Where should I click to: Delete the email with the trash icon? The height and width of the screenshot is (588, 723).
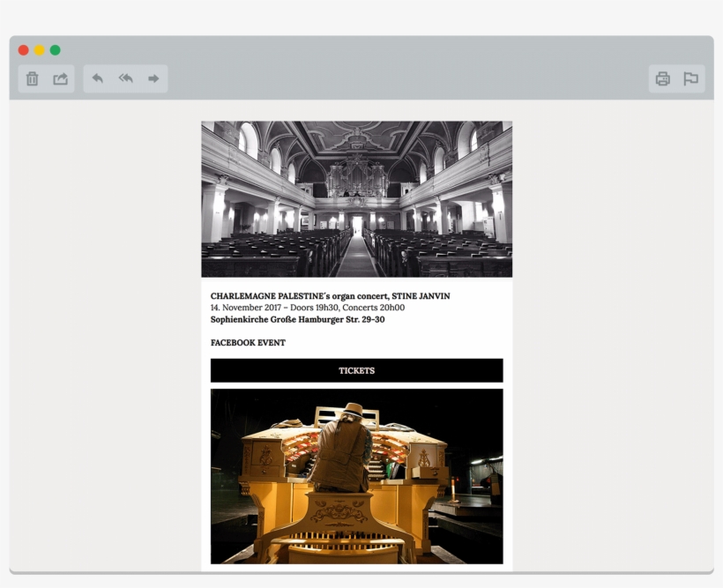[x=33, y=79]
